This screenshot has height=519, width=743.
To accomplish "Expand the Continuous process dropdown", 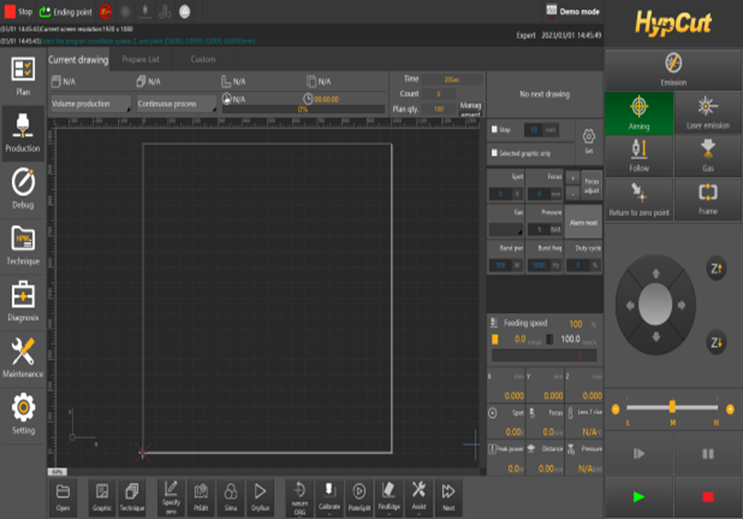I will (176, 103).
